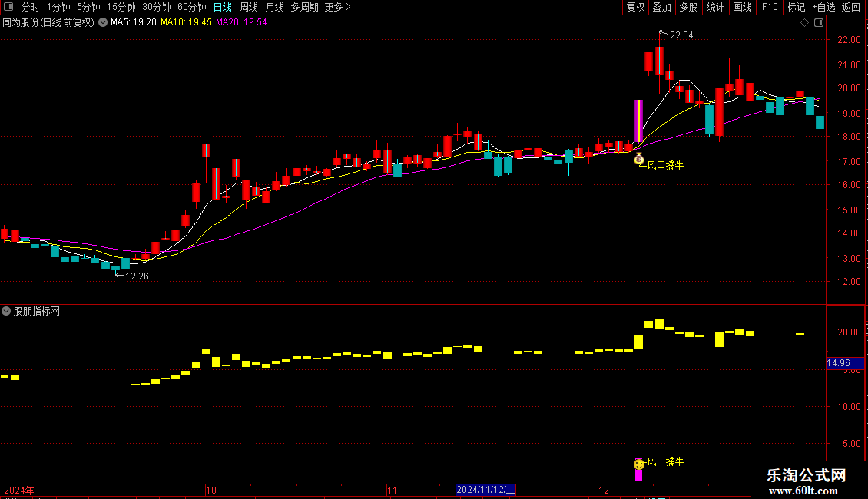
Task: Click the 同为股份(日线.前复权) title
Action: point(48,23)
